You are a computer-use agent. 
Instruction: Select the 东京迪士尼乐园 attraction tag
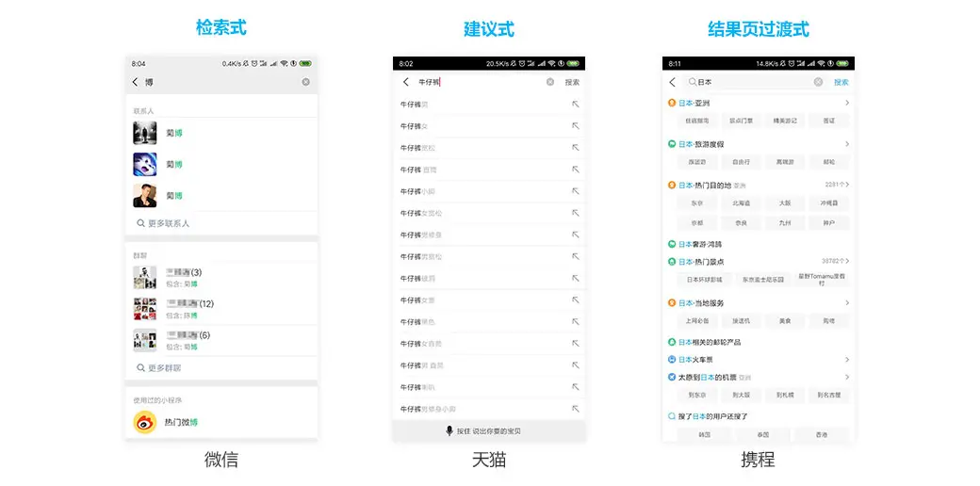(762, 279)
